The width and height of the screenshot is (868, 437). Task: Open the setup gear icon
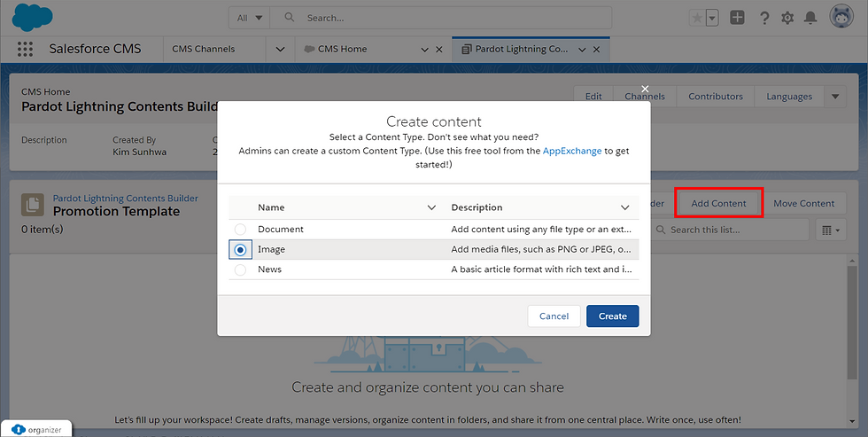(x=787, y=18)
